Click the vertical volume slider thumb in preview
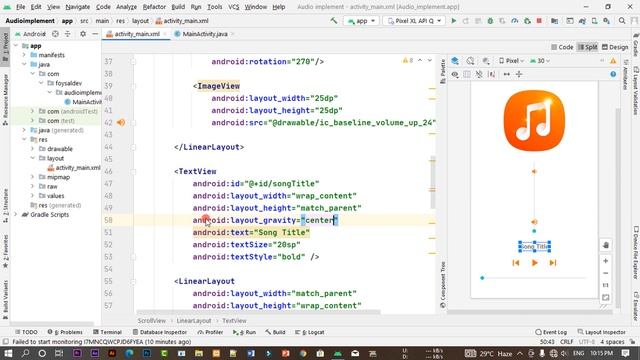The width and height of the screenshot is (640, 360). tap(534, 231)
